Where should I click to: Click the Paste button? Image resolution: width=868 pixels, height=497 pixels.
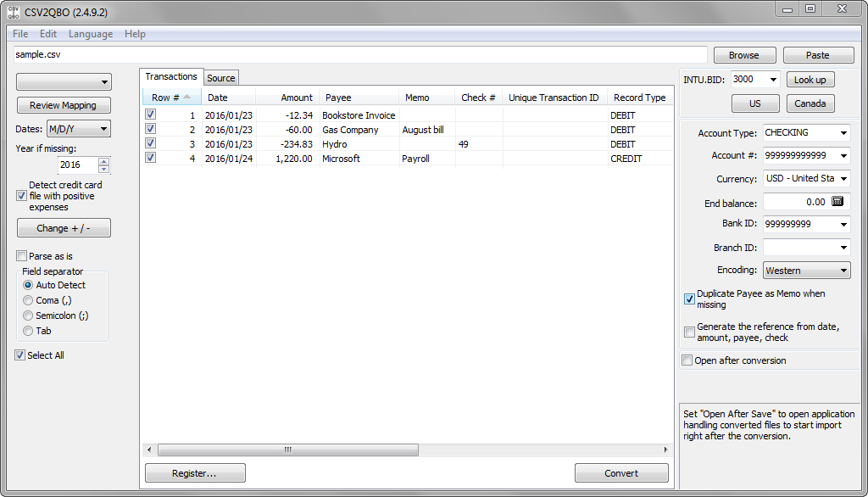click(x=818, y=55)
